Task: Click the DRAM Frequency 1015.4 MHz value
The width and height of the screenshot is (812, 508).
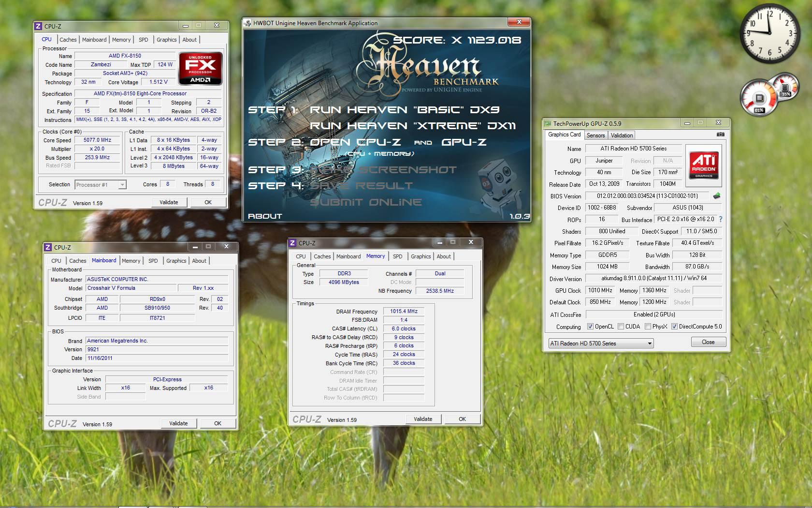Action: pos(404,311)
